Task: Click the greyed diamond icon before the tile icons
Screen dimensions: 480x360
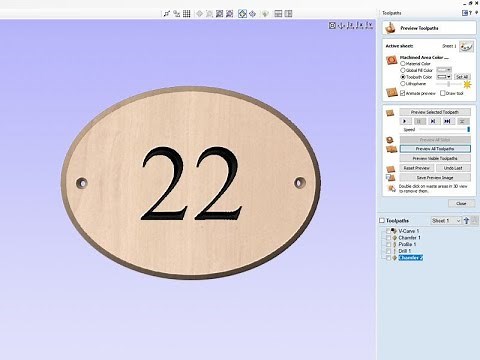Action: [x=265, y=14]
